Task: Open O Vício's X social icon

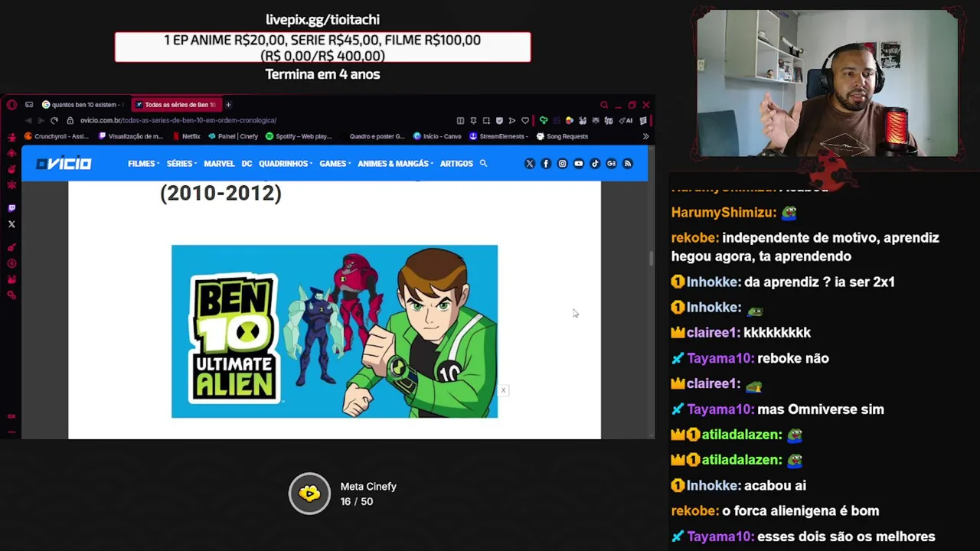Action: (529, 164)
